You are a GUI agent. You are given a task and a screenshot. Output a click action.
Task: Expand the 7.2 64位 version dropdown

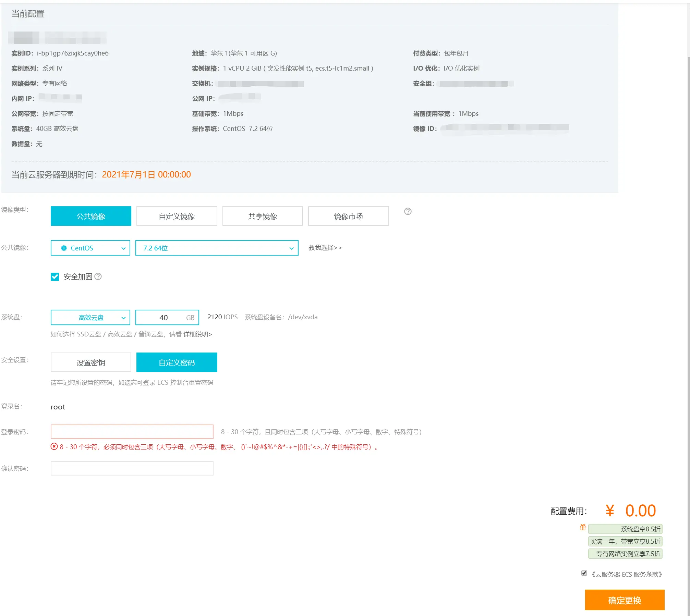coord(217,248)
